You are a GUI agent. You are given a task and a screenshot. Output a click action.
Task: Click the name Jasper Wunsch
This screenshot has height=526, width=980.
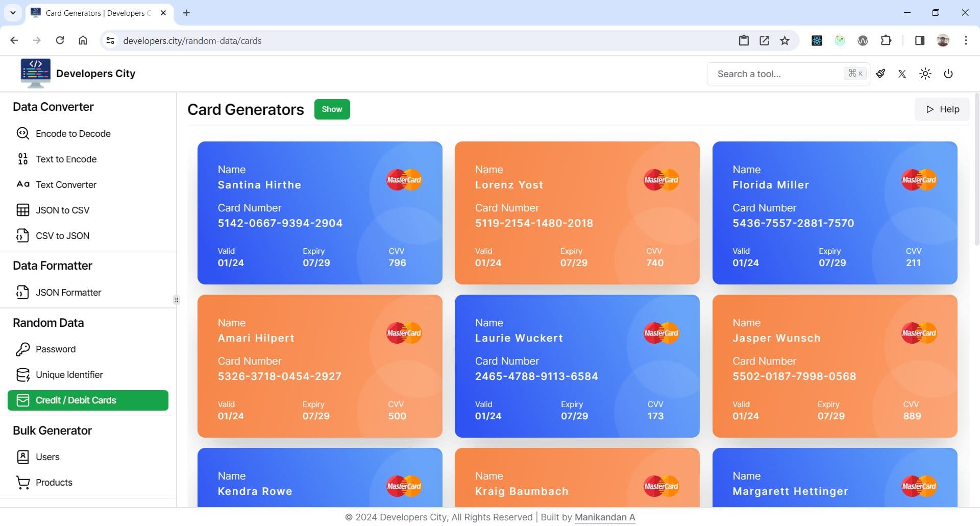[776, 338]
